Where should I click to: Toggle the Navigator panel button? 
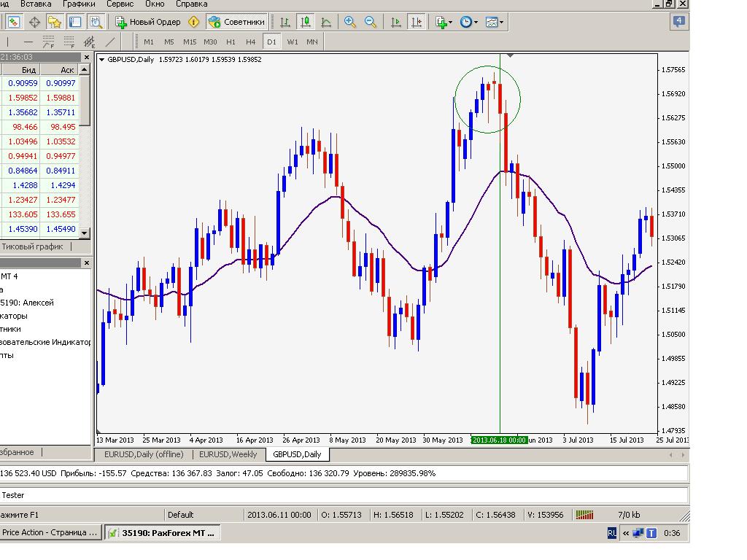(75, 22)
